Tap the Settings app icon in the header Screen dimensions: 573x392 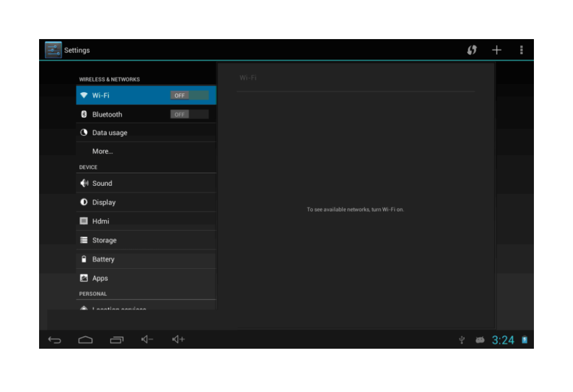tap(53, 50)
